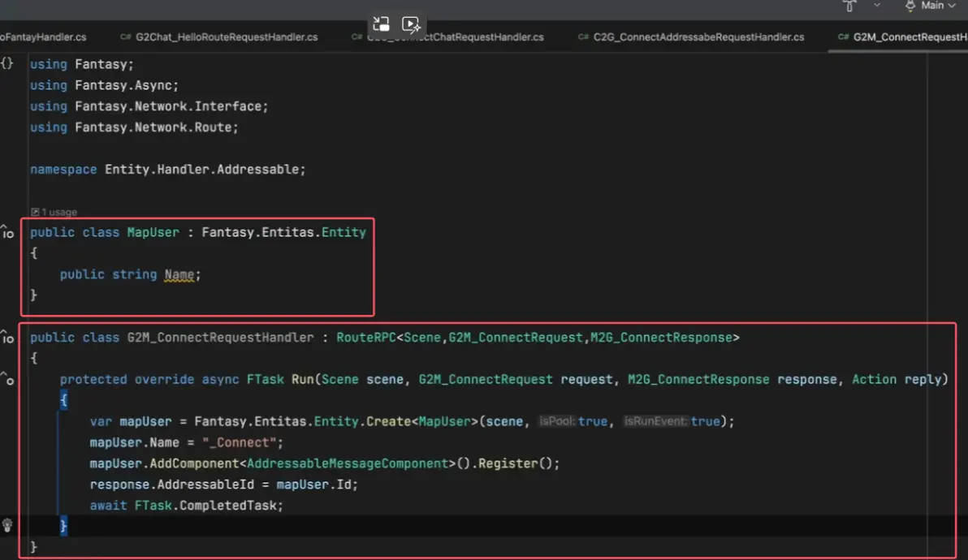Switch to G2Chat_HelloRouteRequestHandler.cs tab
This screenshot has height=560, width=968.
[219, 37]
